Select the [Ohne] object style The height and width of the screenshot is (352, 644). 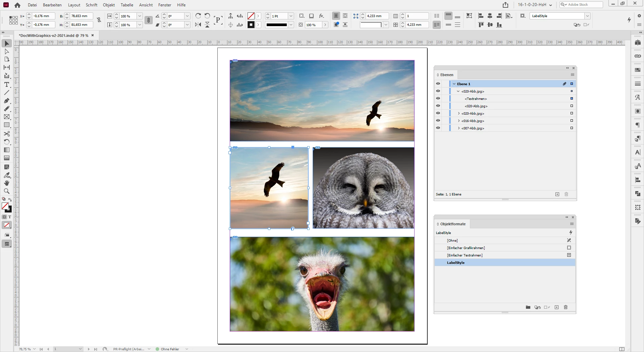(452, 240)
